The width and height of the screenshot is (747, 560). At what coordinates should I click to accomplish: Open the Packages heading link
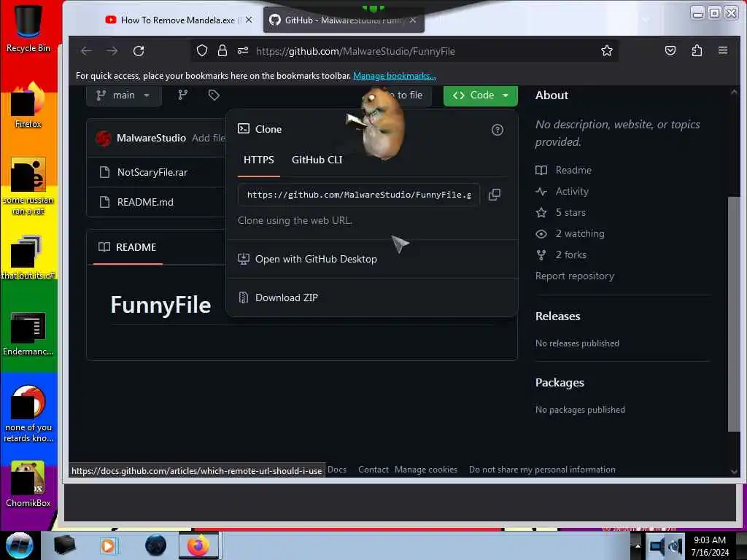tap(560, 382)
